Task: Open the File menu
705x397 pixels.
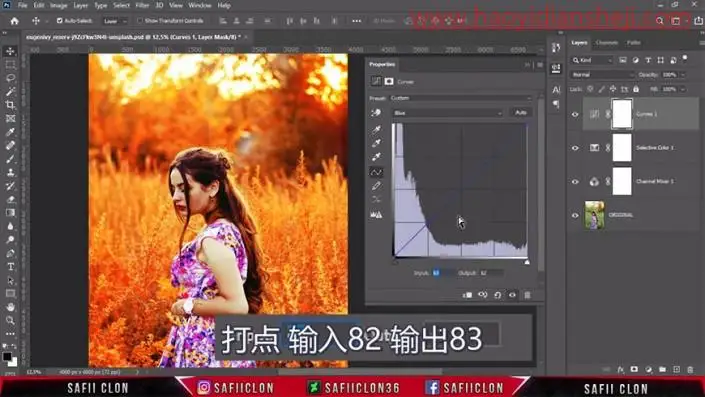Action: tap(22, 5)
